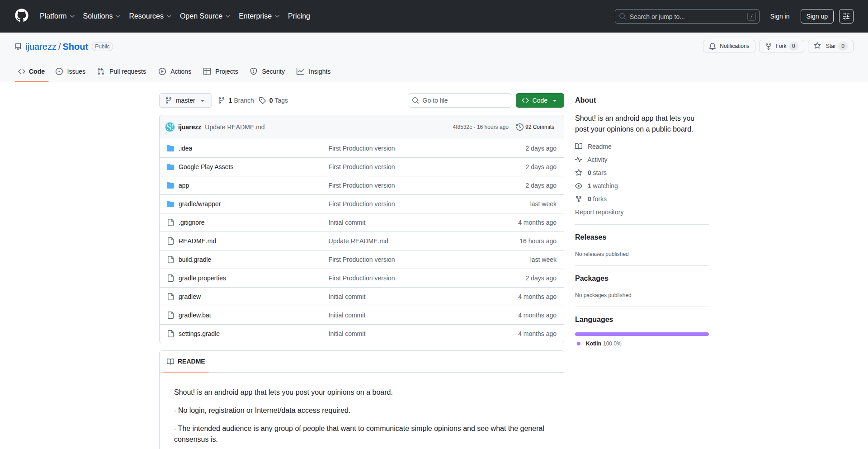
Task: Open Readme link in About sidebar
Action: [593, 147]
